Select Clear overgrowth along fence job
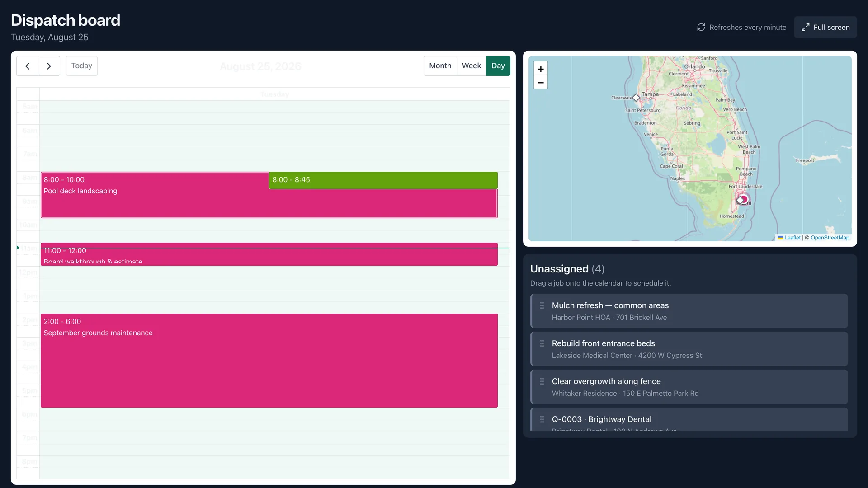868x488 pixels. point(689,387)
